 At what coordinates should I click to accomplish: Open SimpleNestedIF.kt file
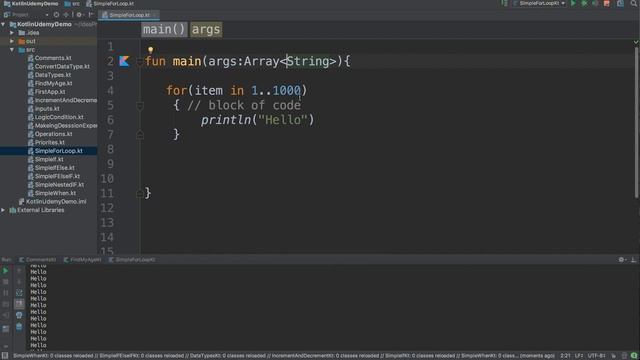(x=56, y=185)
